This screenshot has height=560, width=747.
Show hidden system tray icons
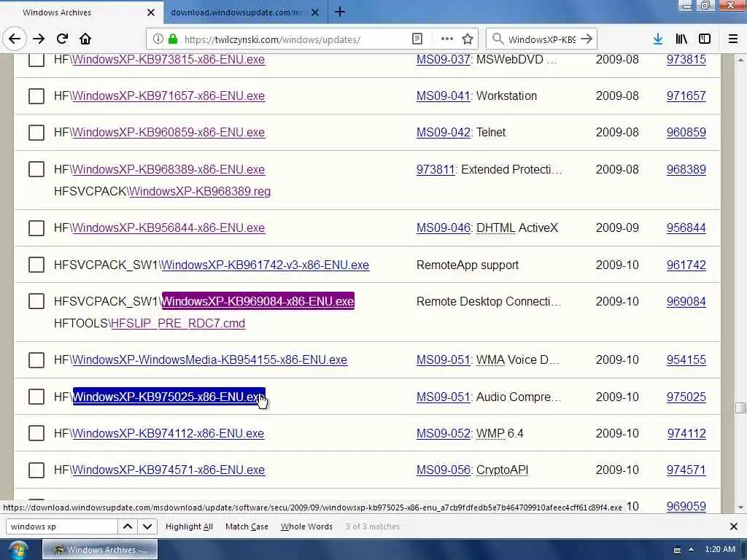(691, 550)
